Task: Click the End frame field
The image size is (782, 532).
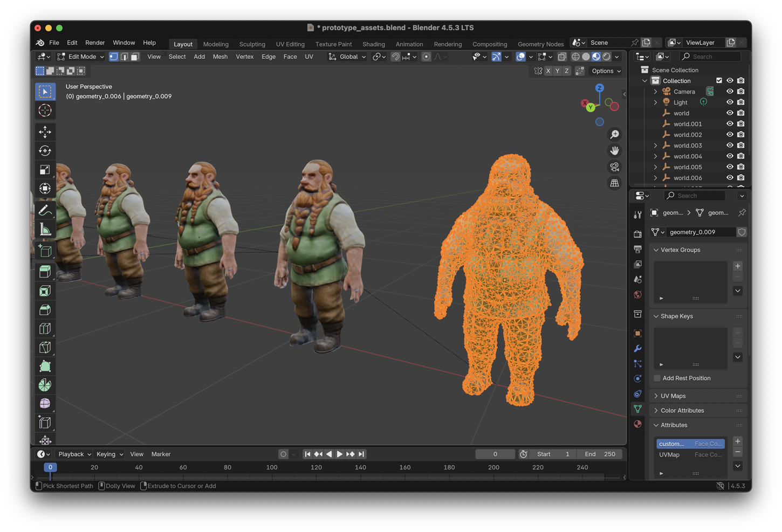Action: (600, 454)
